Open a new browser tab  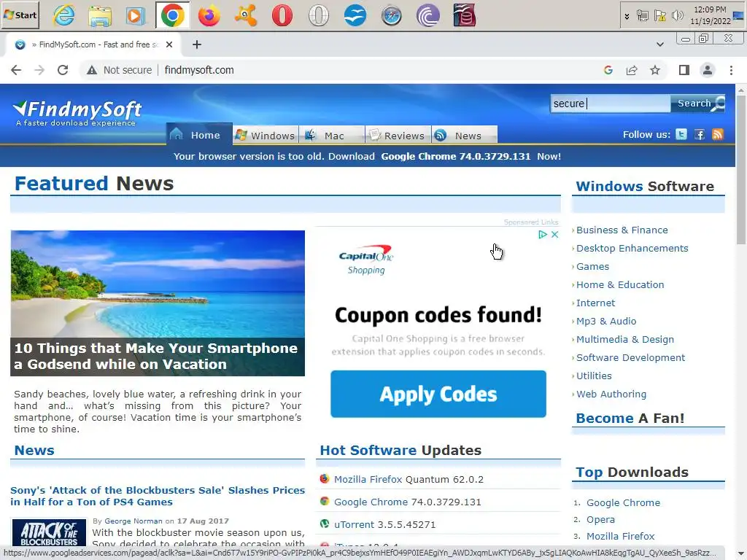pos(197,44)
